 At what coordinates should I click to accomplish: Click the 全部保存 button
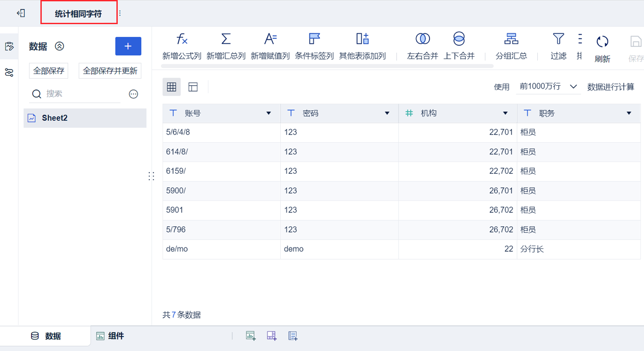click(49, 71)
